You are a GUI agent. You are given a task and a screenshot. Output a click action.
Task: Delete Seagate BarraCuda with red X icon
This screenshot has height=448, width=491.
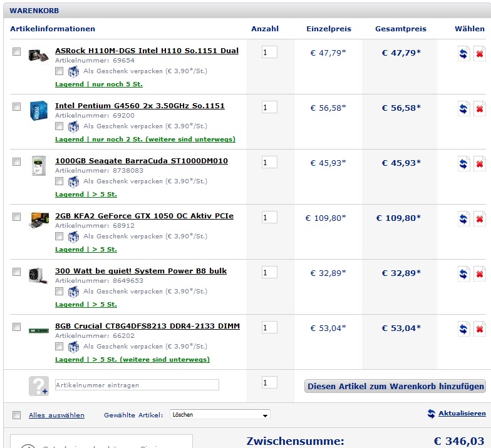coord(480,164)
